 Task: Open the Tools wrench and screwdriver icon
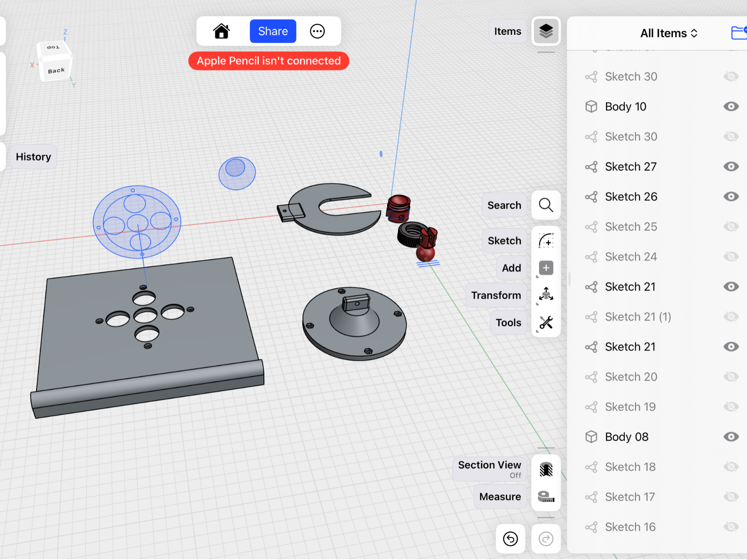[x=546, y=322]
